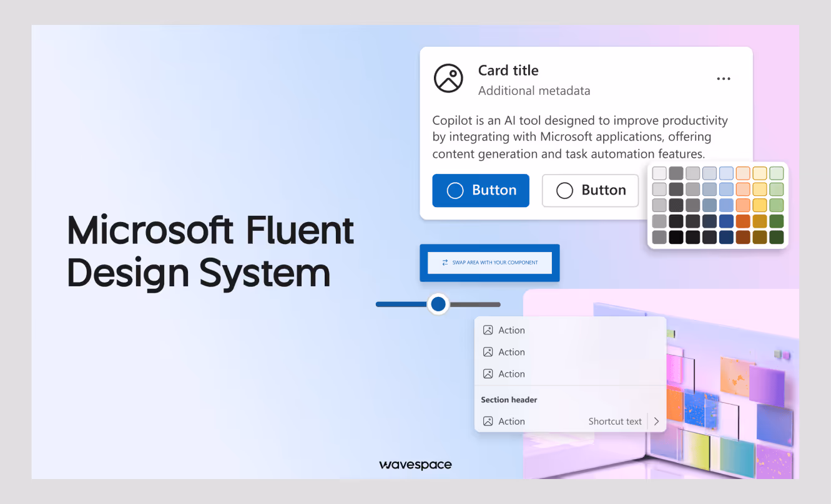Pick the palest yellow swatch in top row

[760, 173]
